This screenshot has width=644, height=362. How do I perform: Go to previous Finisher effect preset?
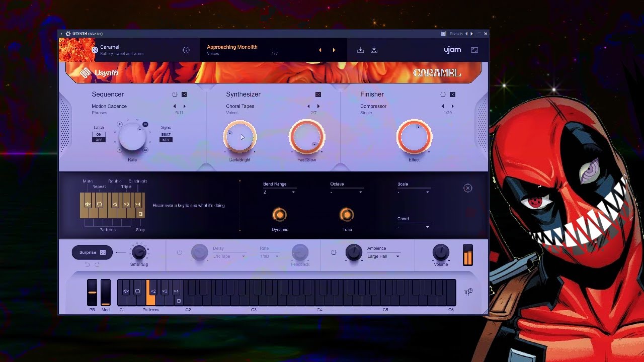pyautogui.click(x=443, y=106)
